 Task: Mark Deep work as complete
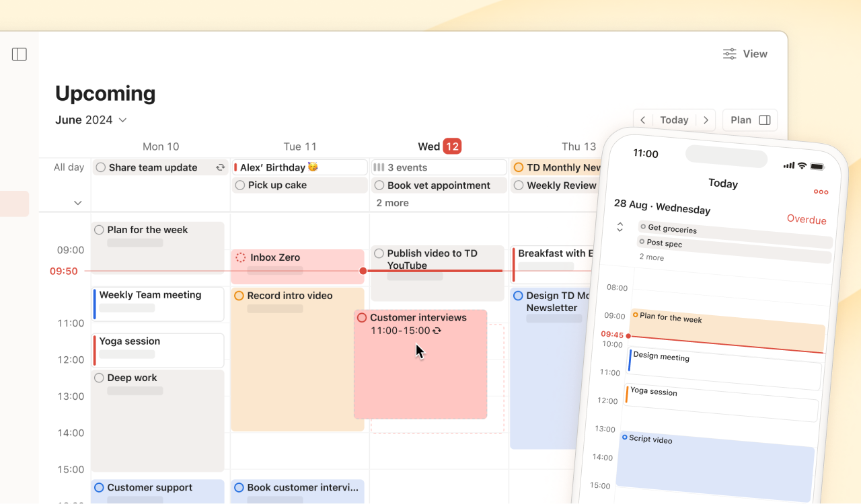[x=99, y=378]
